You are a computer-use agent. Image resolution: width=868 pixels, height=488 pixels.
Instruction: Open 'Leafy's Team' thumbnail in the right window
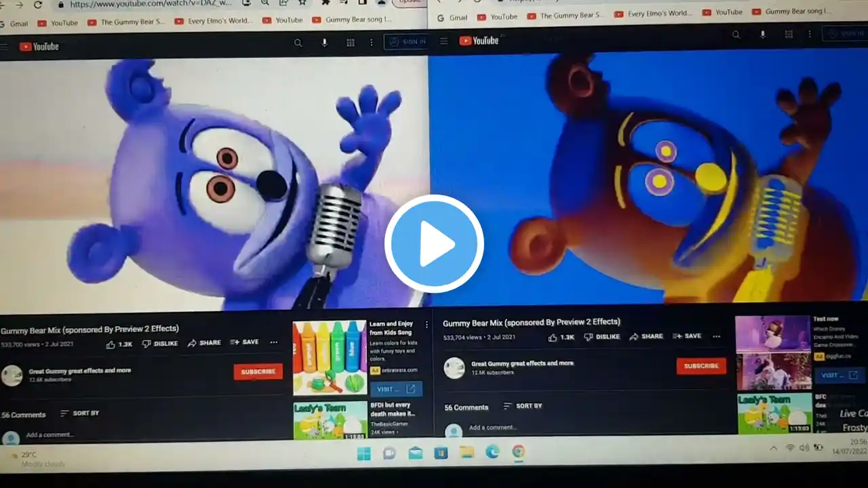(774, 413)
